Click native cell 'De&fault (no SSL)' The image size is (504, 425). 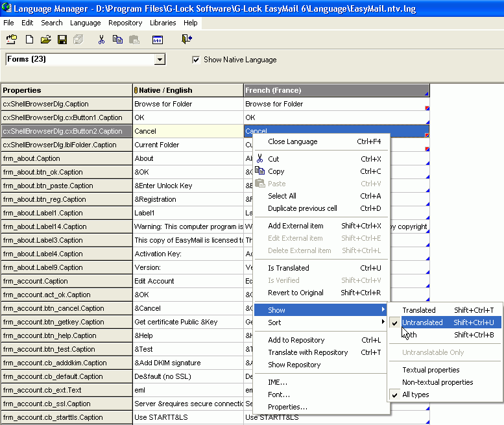(188, 376)
